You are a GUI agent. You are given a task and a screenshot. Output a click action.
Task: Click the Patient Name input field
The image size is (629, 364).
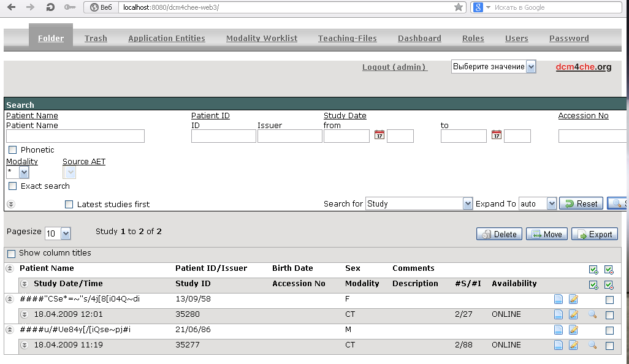75,136
